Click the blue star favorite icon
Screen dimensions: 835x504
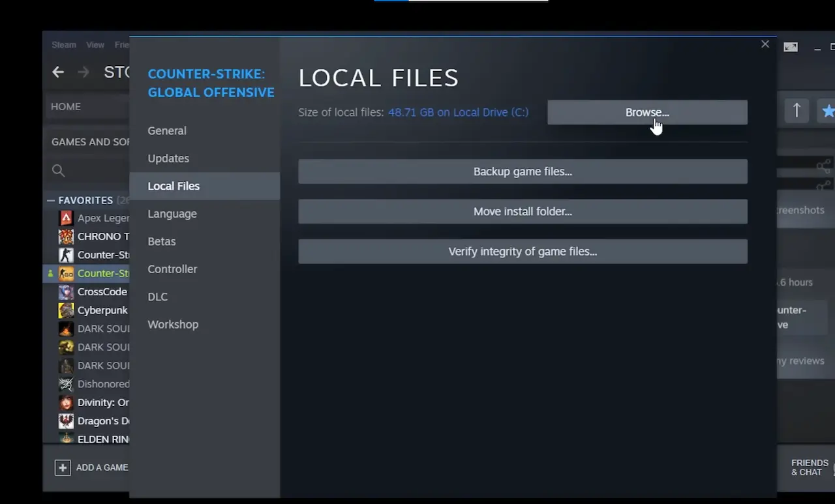pyautogui.click(x=827, y=111)
